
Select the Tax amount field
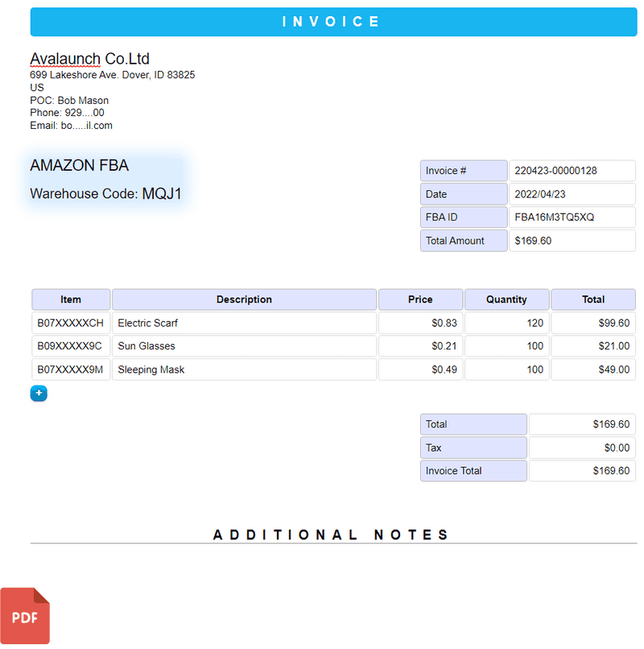[x=581, y=447]
